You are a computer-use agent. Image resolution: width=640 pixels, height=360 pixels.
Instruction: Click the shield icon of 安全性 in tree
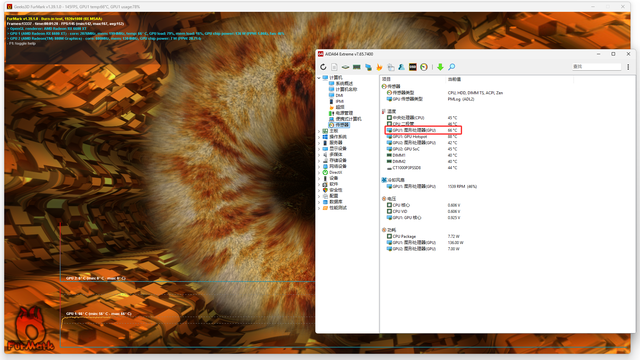[x=325, y=190]
